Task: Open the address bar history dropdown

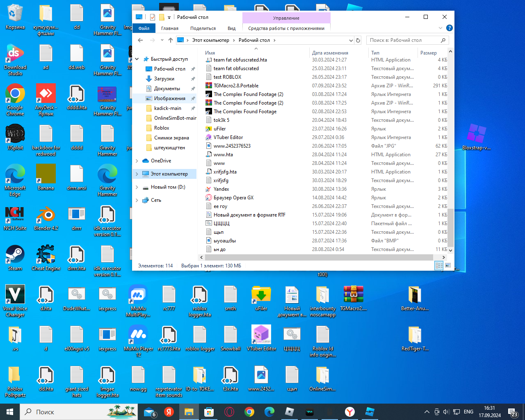Action: tap(351, 40)
